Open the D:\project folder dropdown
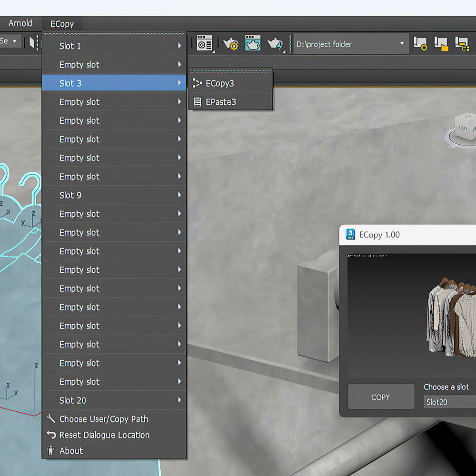Image resolution: width=476 pixels, height=476 pixels. pyautogui.click(x=351, y=44)
